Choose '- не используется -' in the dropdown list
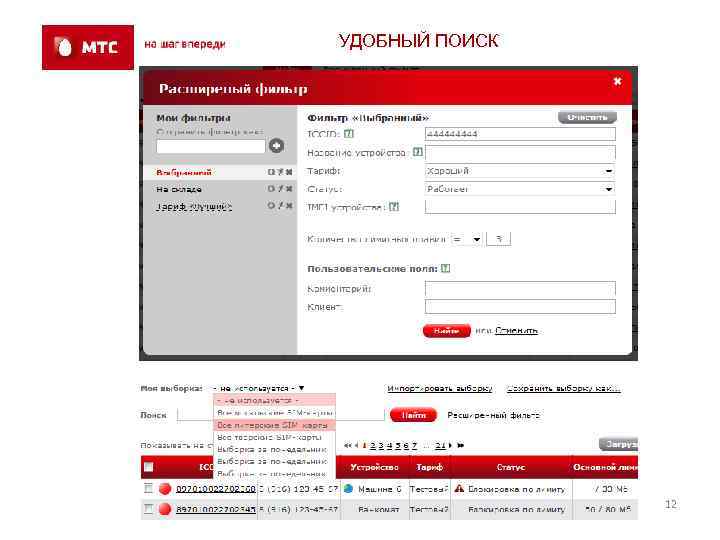This screenshot has height=540, width=720. click(274, 400)
